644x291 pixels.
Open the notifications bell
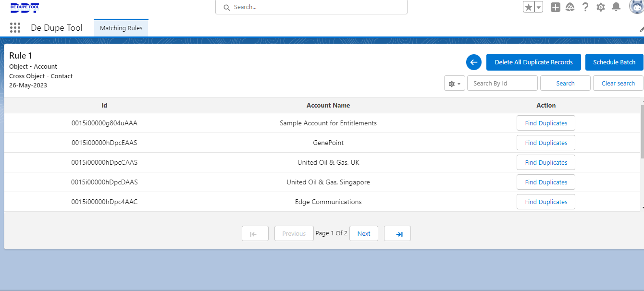coord(616,7)
